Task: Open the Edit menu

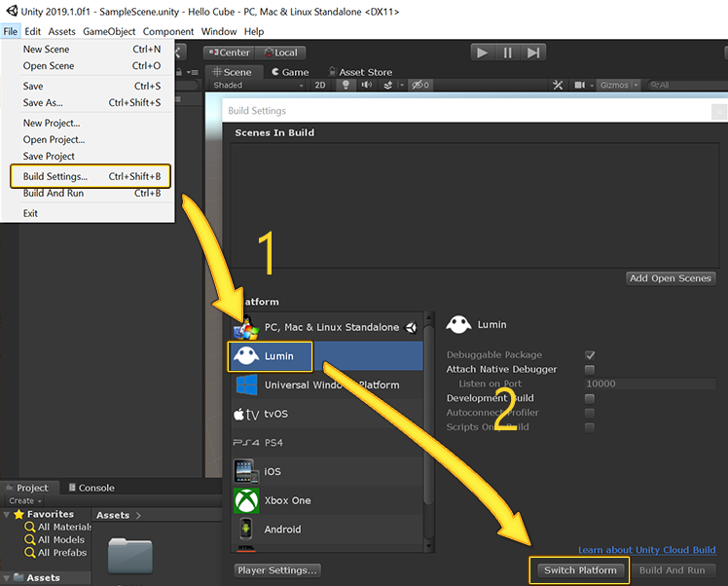Action: pos(32,31)
